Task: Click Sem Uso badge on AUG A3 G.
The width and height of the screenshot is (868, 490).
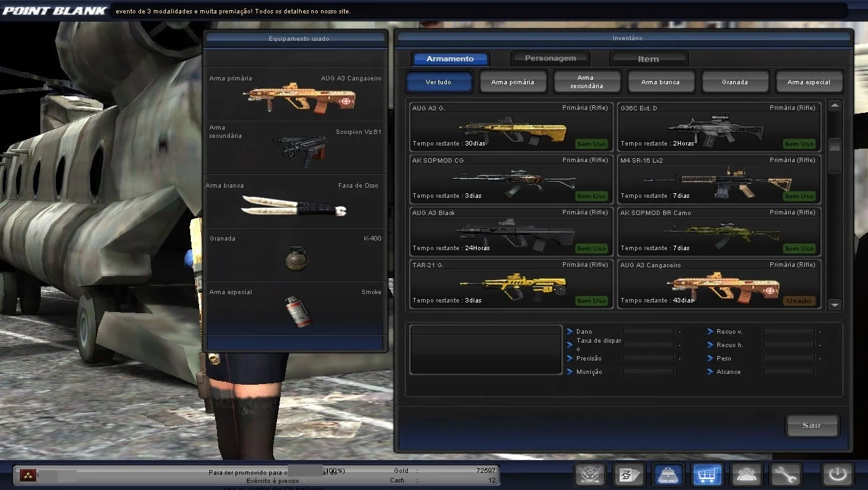Action: pos(592,144)
